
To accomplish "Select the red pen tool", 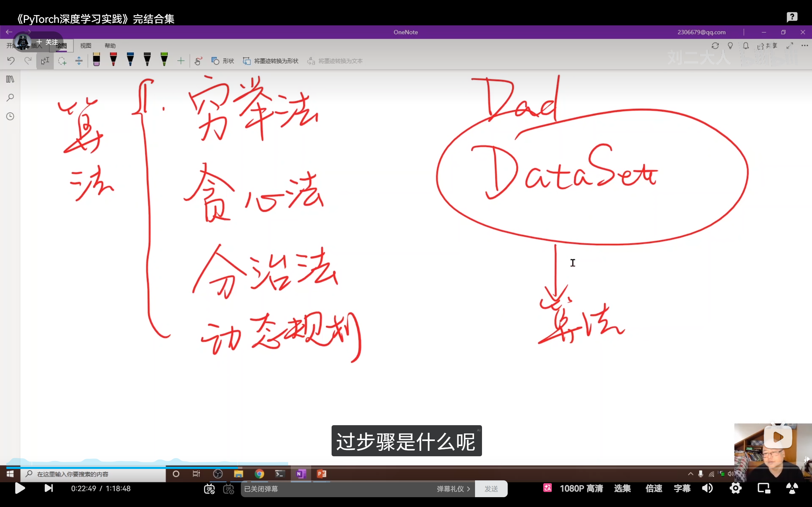I will [x=113, y=60].
